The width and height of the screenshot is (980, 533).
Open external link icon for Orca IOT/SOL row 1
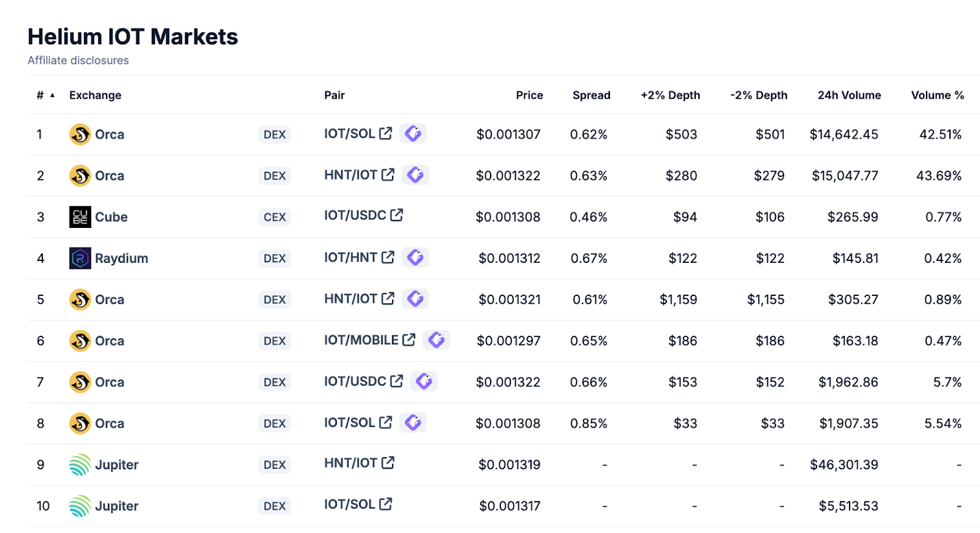tap(385, 133)
